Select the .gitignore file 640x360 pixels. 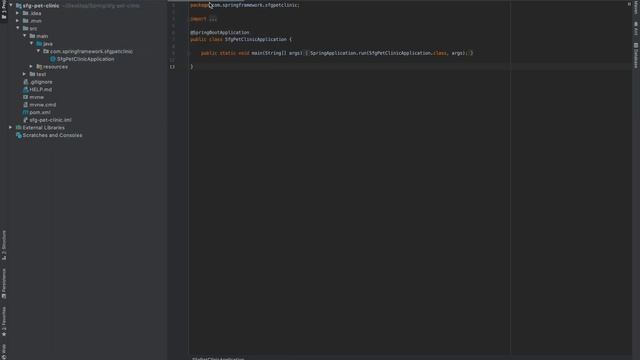(x=41, y=82)
